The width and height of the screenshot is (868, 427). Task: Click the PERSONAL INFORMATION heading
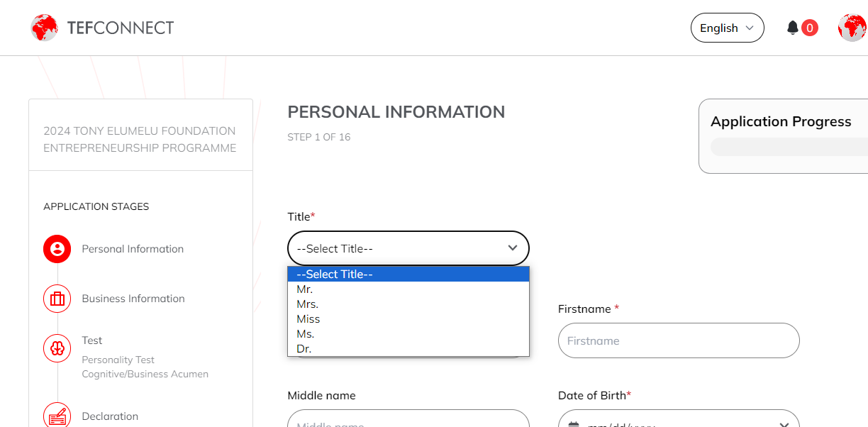[396, 112]
